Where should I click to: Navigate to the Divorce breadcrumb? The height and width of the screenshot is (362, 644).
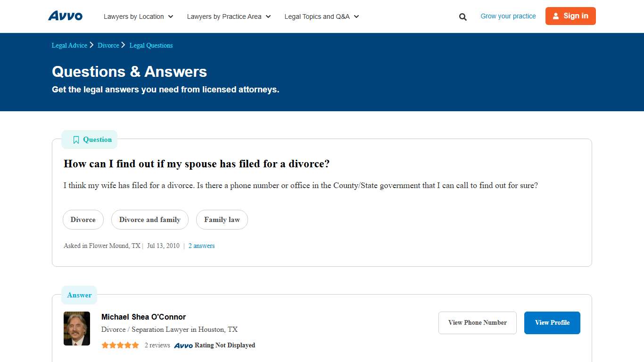tap(108, 45)
